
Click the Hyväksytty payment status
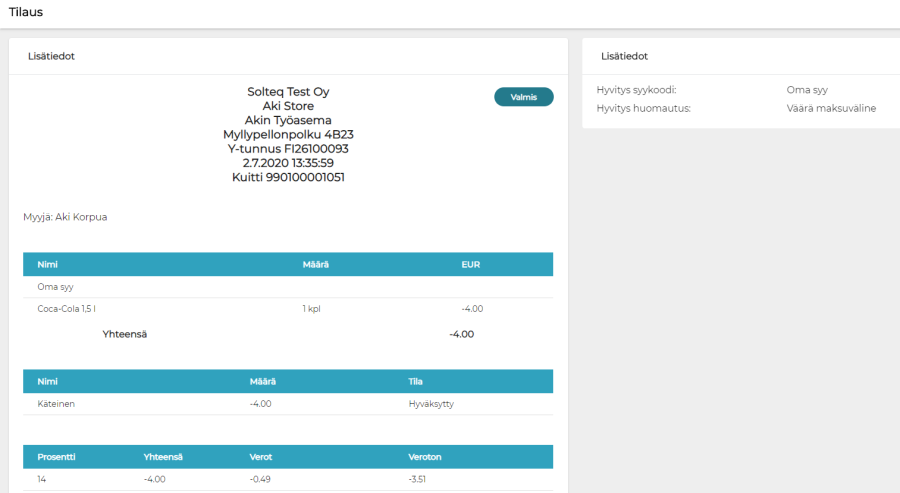coord(432,404)
